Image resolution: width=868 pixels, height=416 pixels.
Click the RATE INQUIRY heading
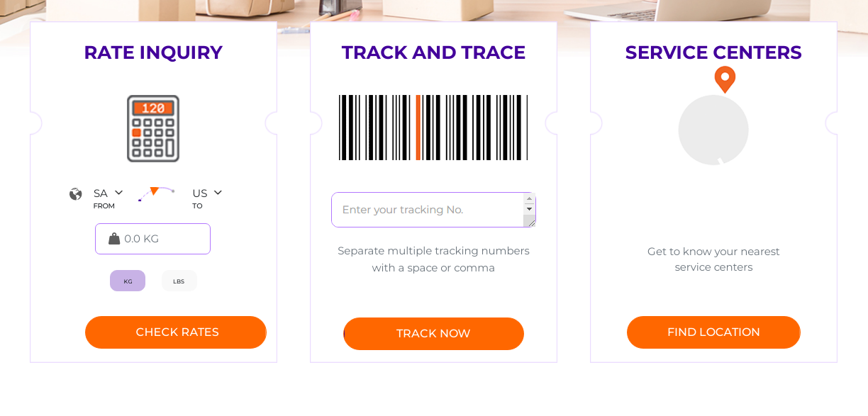pyautogui.click(x=153, y=52)
